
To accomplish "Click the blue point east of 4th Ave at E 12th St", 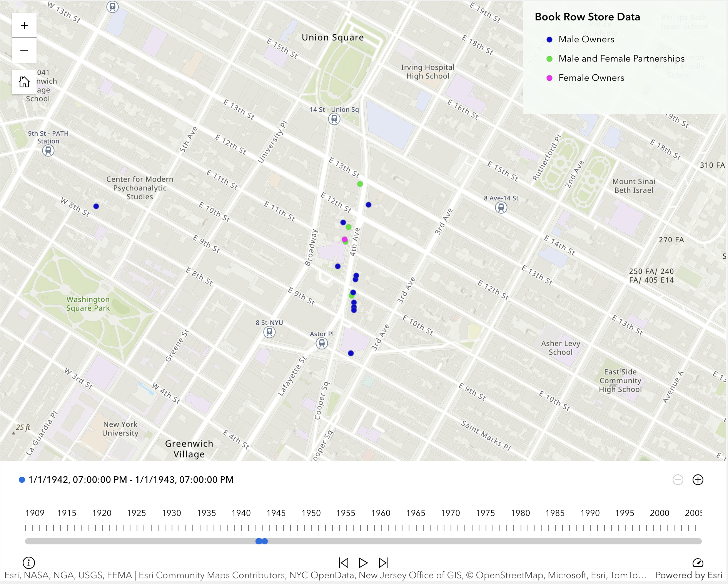I will (369, 205).
